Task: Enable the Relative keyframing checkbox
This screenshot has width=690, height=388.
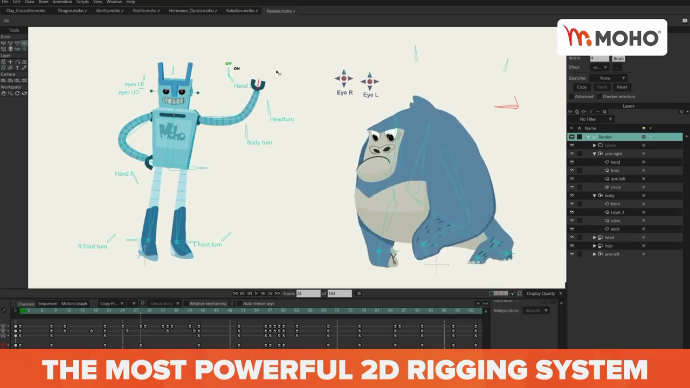Action: pyautogui.click(x=187, y=304)
